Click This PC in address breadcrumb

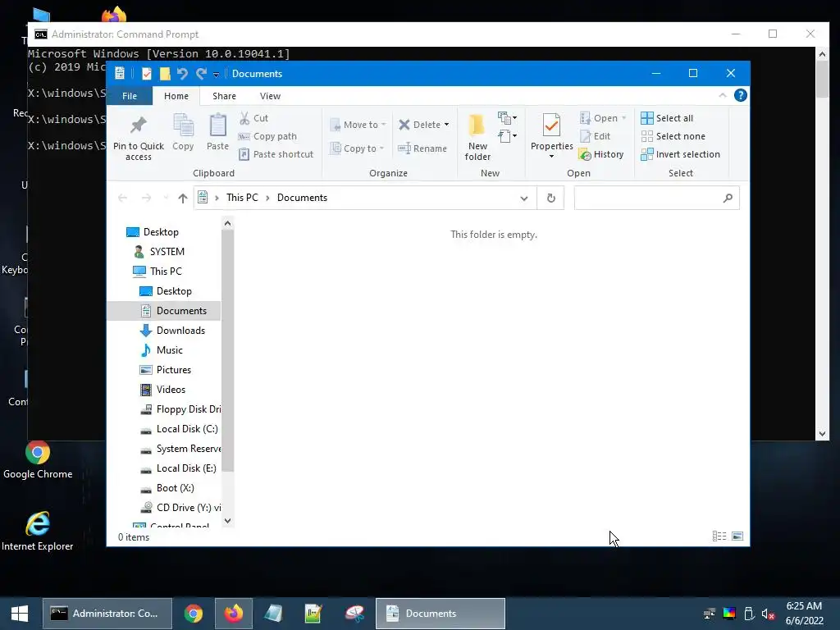coord(242,198)
